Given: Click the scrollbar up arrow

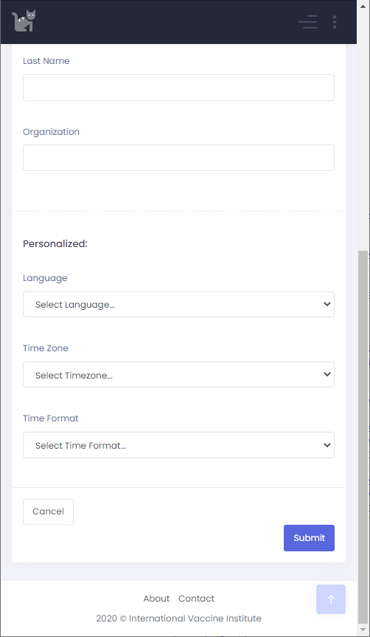Looking at the screenshot, I should [x=363, y=6].
